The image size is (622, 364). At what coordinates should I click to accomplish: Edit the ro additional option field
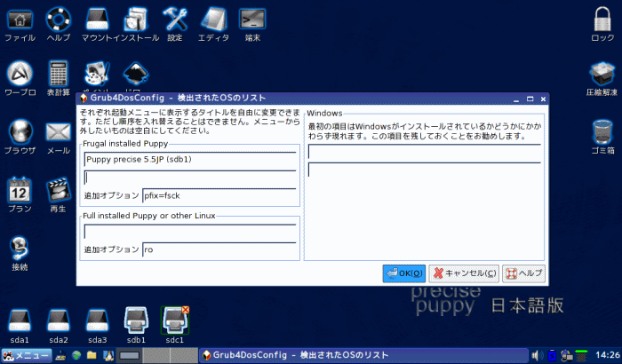coord(219,249)
